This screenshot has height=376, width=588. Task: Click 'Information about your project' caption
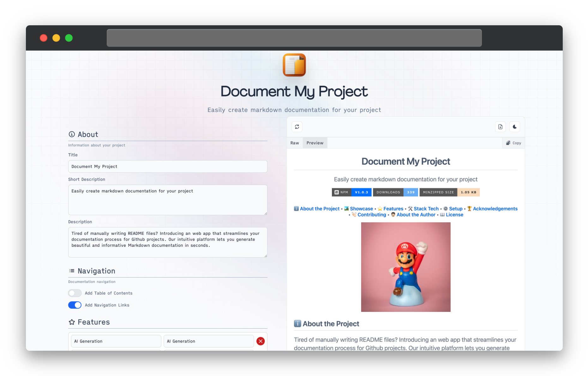click(97, 145)
